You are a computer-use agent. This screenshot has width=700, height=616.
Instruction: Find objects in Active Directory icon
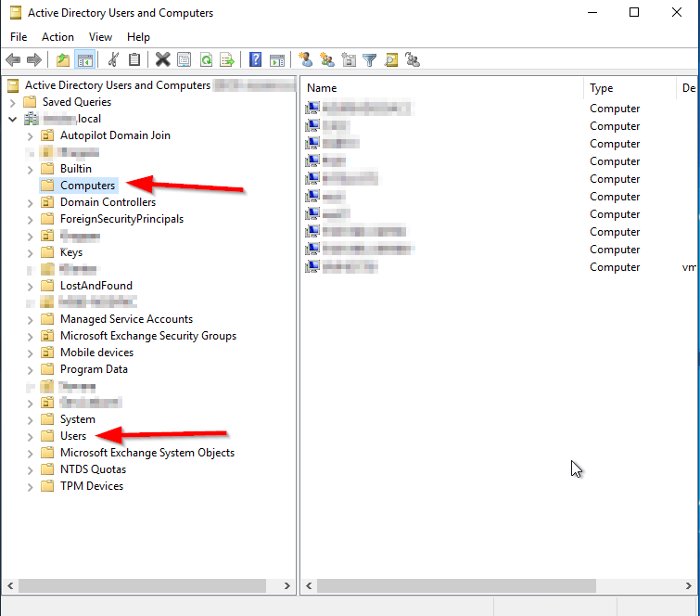click(391, 59)
